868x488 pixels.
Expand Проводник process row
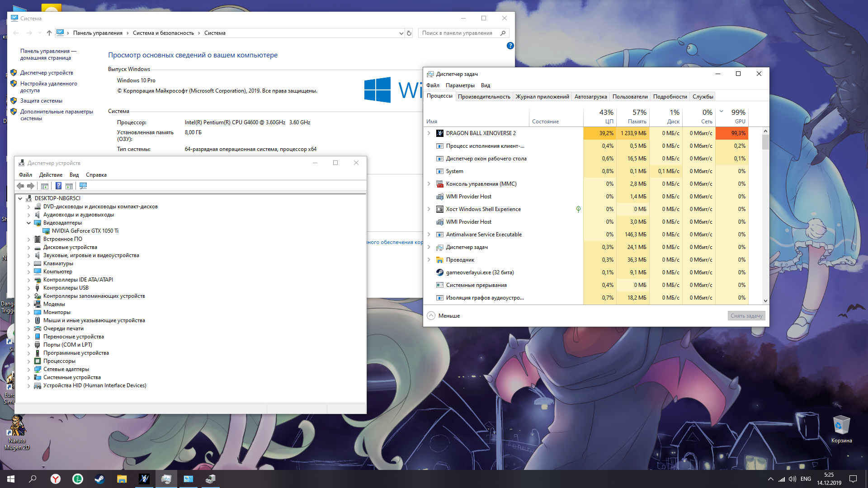pos(429,260)
